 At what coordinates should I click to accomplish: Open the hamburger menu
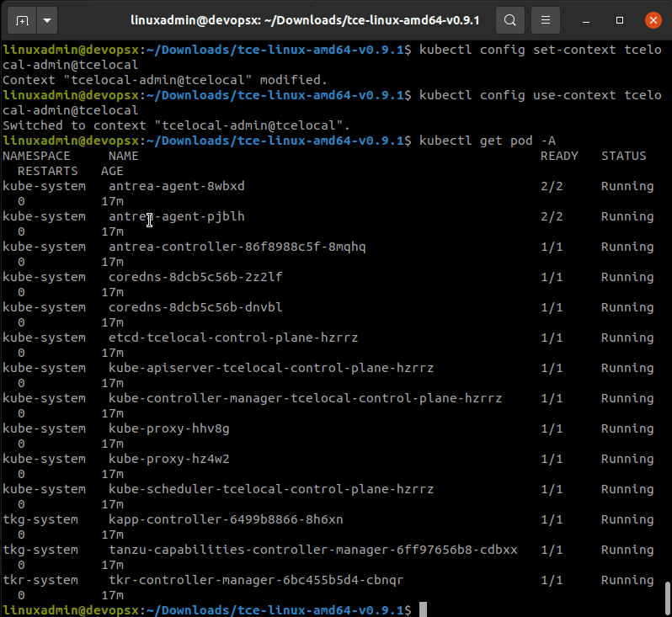click(546, 20)
